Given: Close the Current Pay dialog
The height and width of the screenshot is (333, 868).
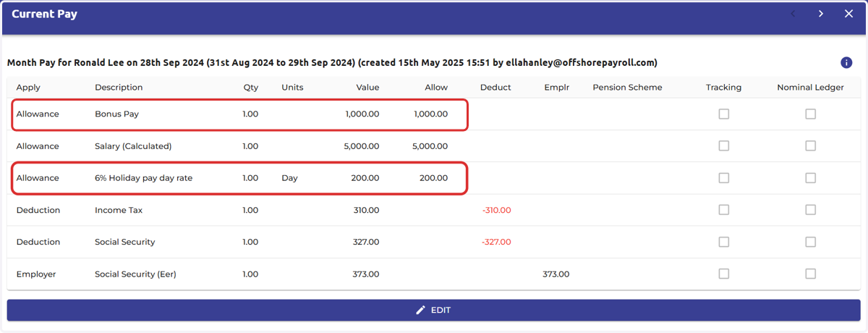Looking at the screenshot, I should [849, 14].
